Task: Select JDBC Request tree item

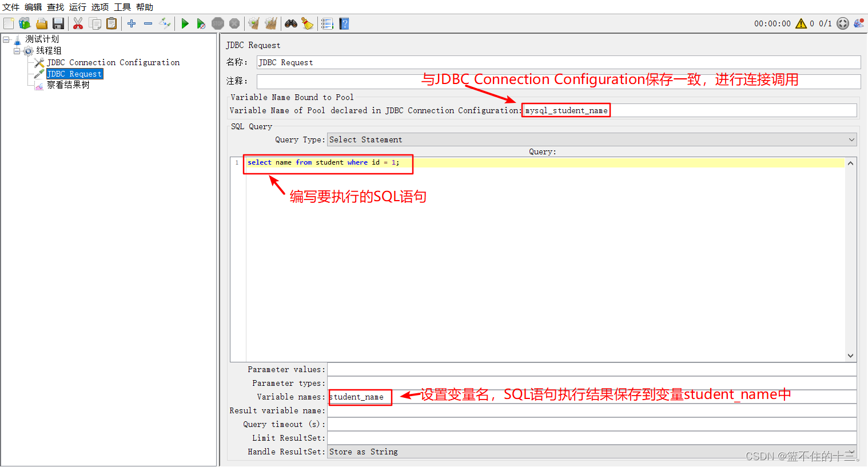Action: [74, 74]
